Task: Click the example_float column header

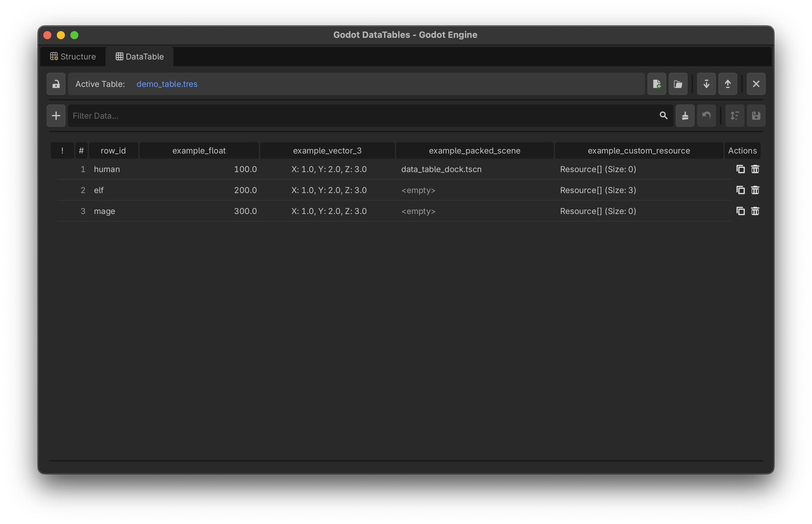Action: 199,150
